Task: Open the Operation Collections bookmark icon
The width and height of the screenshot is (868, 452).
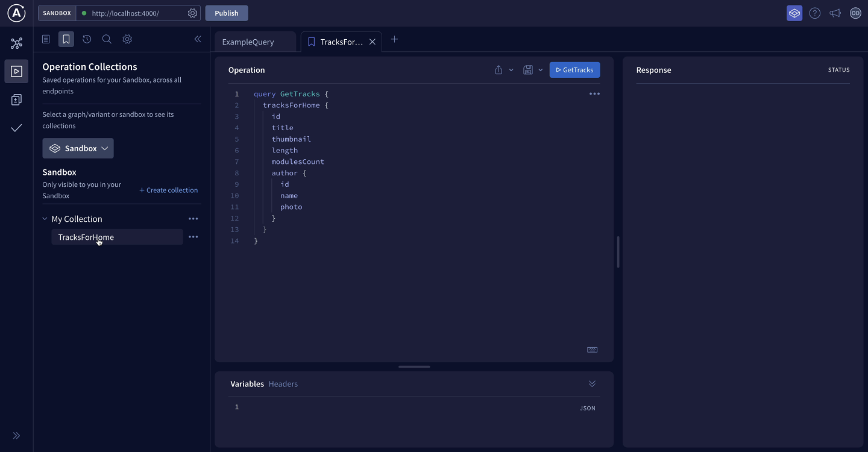Action: coord(66,39)
